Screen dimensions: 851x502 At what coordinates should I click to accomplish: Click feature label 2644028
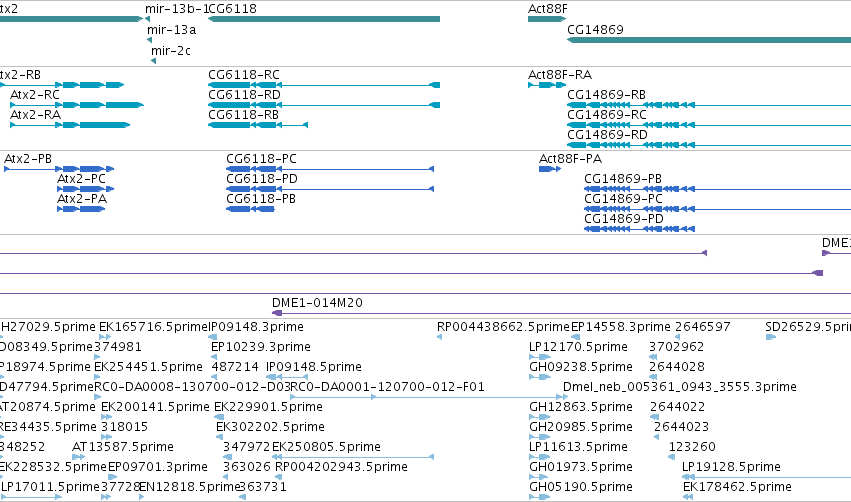click(x=677, y=367)
